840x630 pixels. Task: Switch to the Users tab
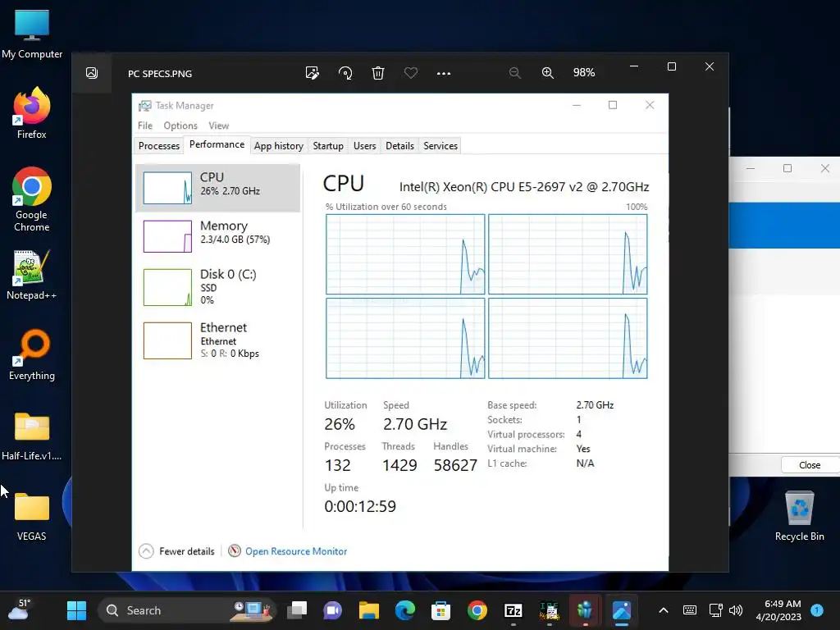pos(364,146)
